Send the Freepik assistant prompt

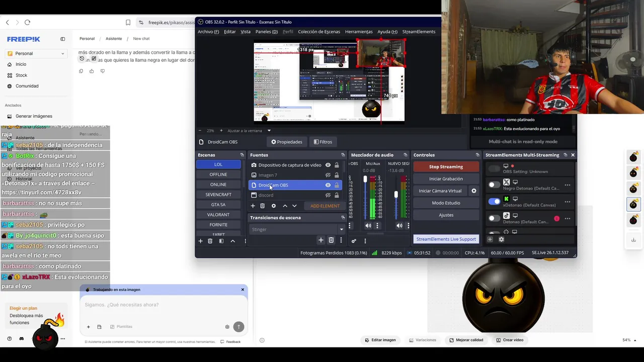tap(238, 326)
